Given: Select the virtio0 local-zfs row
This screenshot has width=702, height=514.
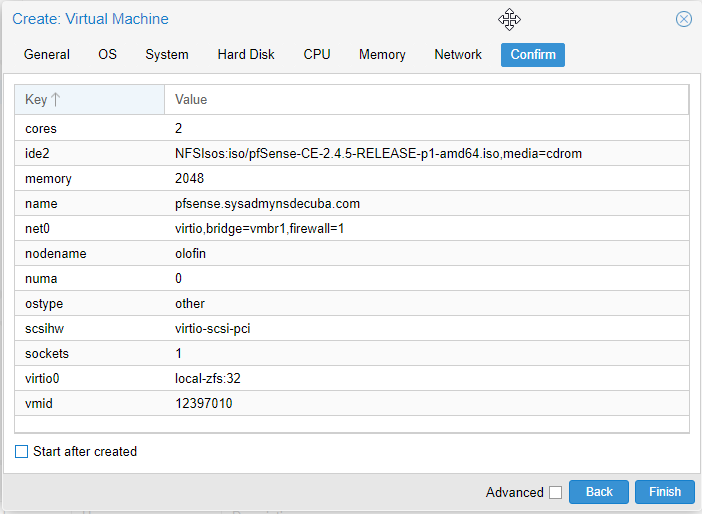Looking at the screenshot, I should 352,378.
